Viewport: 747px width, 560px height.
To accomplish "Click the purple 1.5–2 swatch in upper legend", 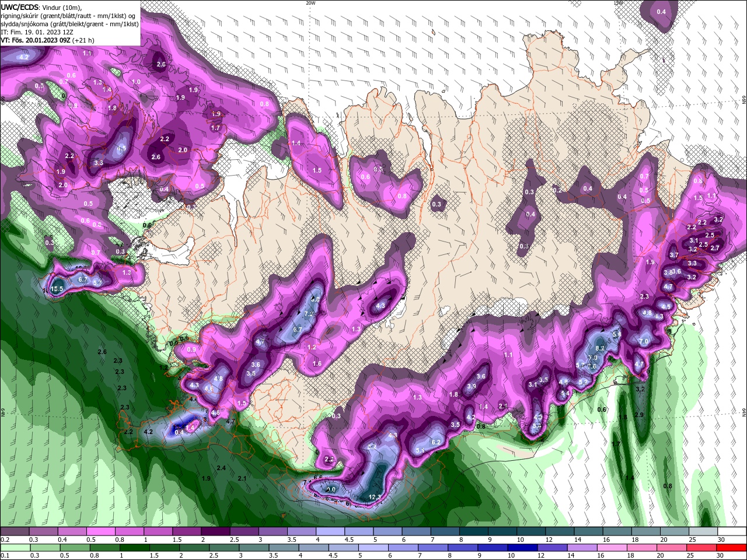I will (x=186, y=531).
